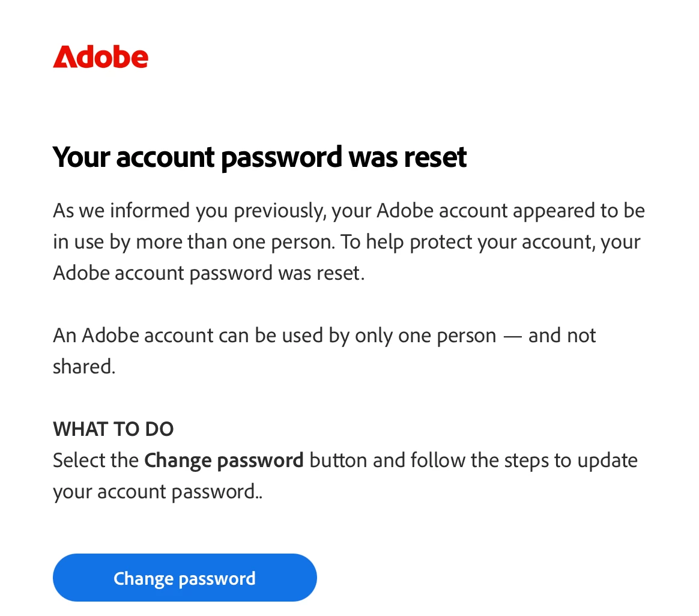Click the 'Your account password was reset' heading

259,157
